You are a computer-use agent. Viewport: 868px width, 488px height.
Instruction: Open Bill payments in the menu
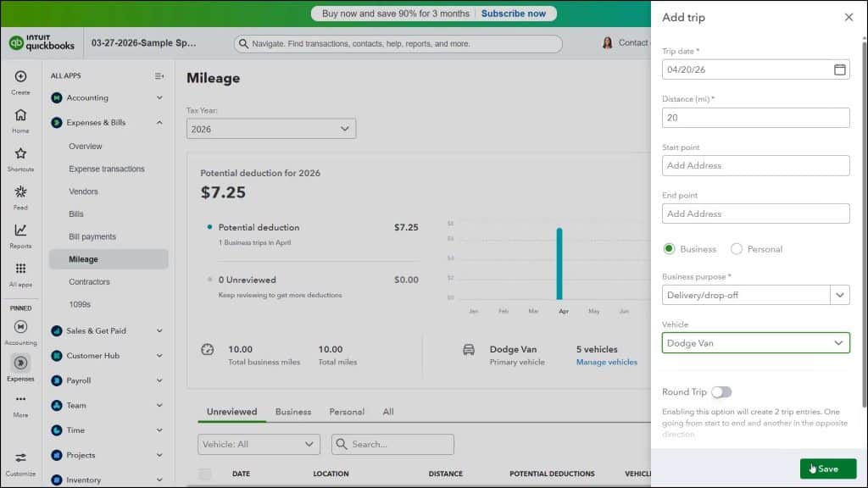(x=92, y=237)
